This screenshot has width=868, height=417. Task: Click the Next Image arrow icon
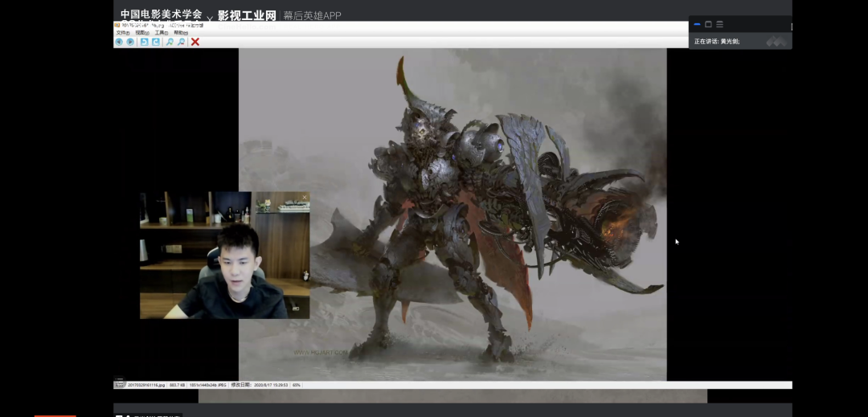pos(130,42)
